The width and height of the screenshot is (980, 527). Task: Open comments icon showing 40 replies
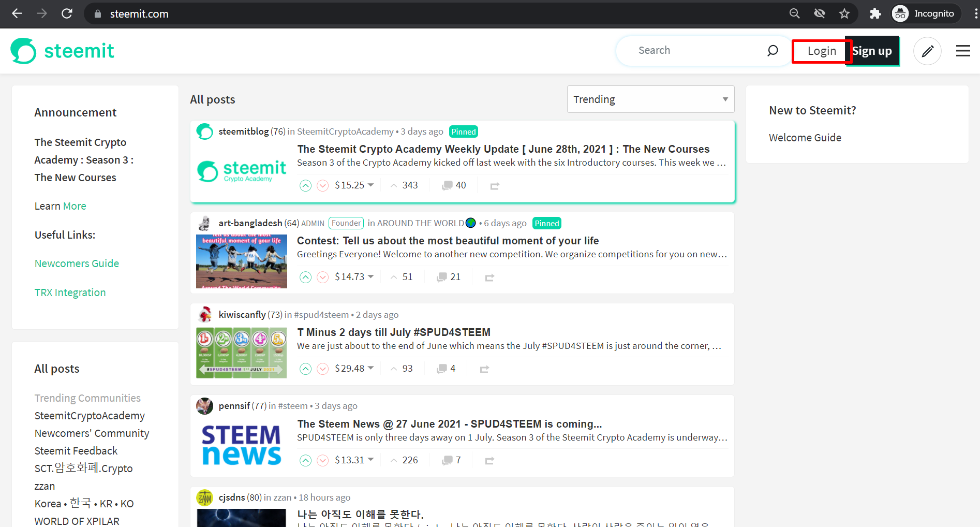coord(447,185)
